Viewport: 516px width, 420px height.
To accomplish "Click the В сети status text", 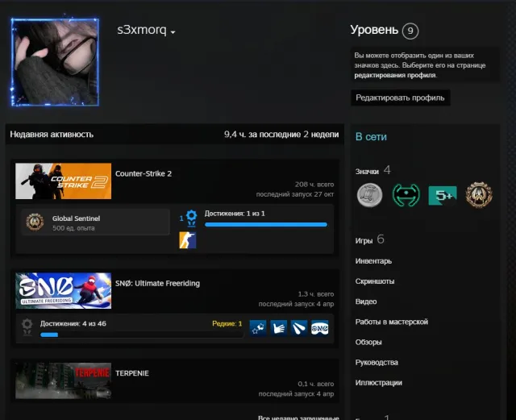I will click(x=371, y=136).
